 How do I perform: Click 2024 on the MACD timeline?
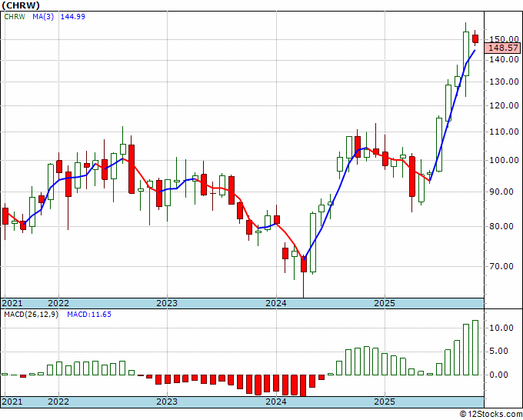(276, 402)
